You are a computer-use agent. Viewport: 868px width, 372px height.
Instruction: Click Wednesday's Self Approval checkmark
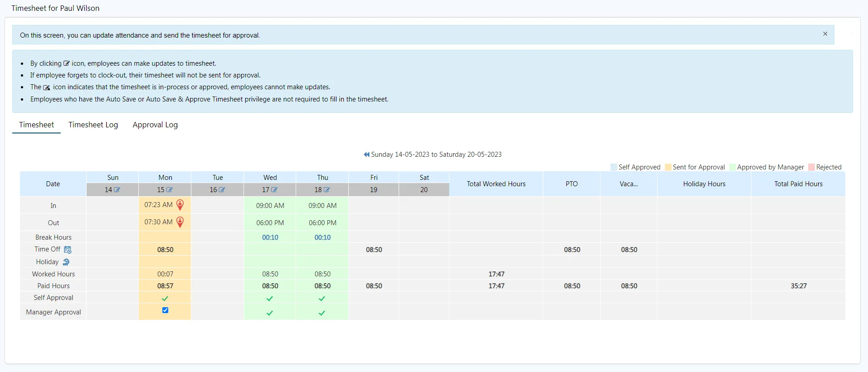coord(270,299)
